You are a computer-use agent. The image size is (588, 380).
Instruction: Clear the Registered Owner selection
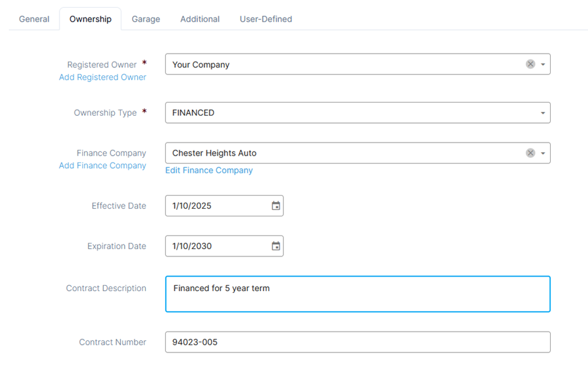coord(531,64)
